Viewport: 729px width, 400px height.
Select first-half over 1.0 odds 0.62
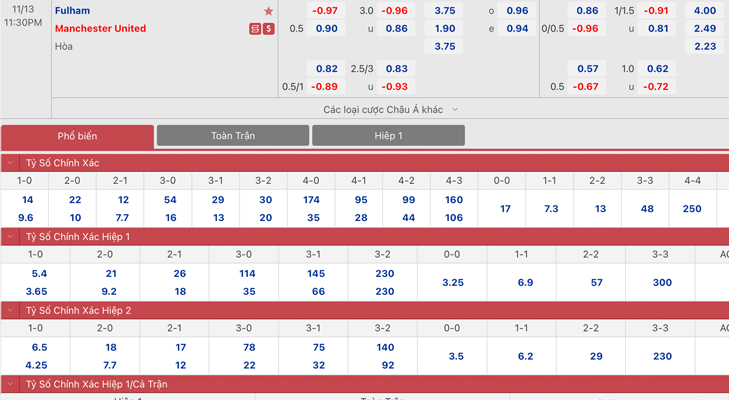click(x=657, y=69)
